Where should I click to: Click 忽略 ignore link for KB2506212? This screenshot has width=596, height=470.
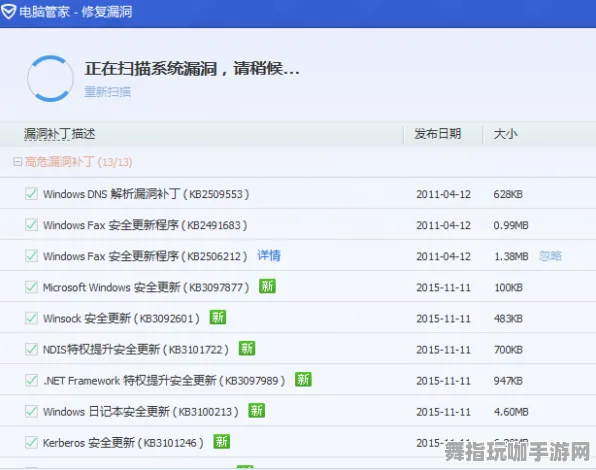(x=550, y=256)
